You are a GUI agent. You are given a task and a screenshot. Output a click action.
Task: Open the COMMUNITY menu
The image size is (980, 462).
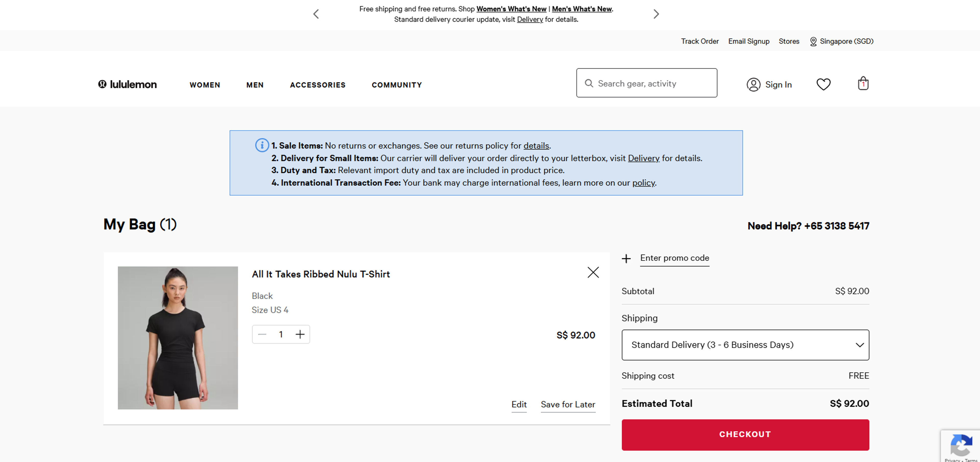[397, 85]
